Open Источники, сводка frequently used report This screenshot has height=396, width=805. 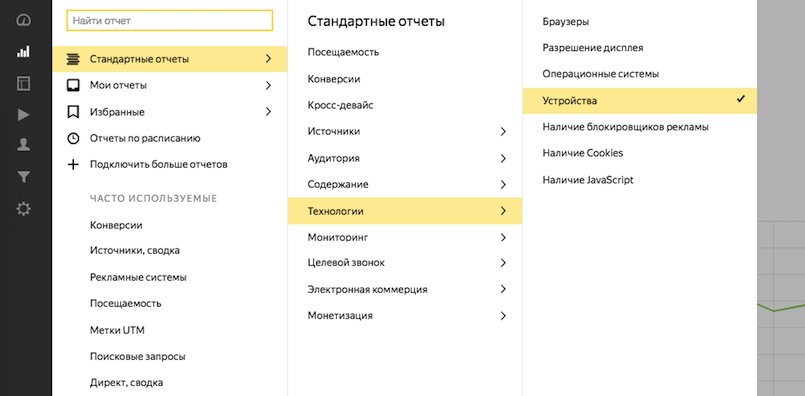[x=135, y=251]
